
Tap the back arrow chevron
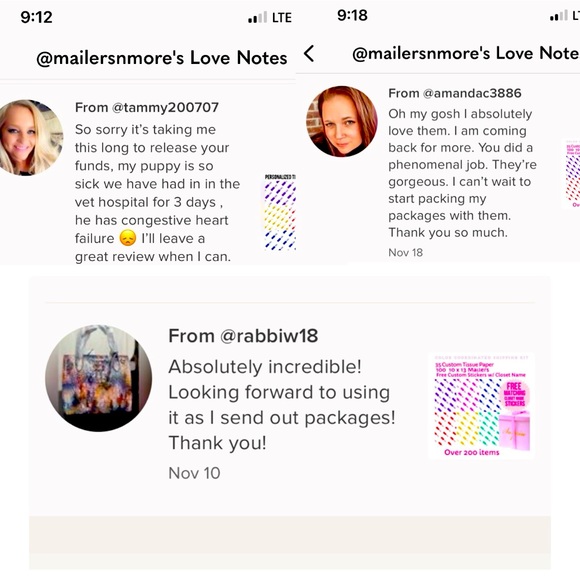pos(309,53)
